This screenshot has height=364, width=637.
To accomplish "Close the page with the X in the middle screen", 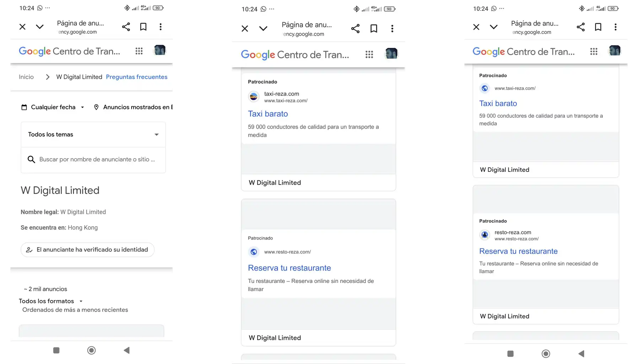I will pyautogui.click(x=245, y=28).
